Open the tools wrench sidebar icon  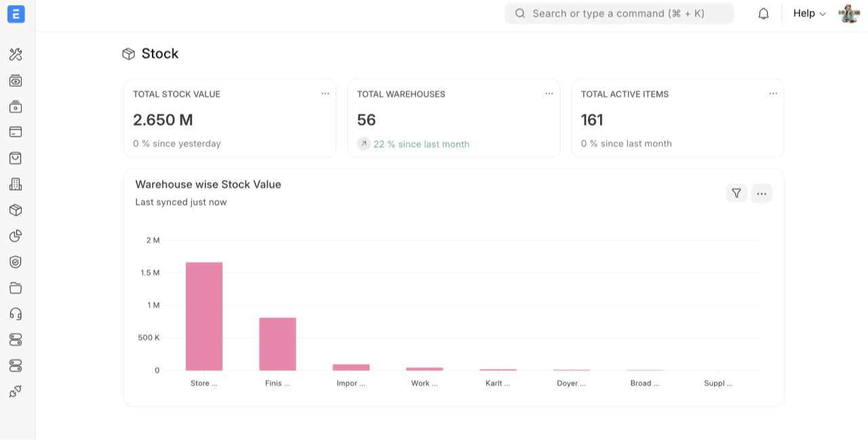[x=16, y=55]
